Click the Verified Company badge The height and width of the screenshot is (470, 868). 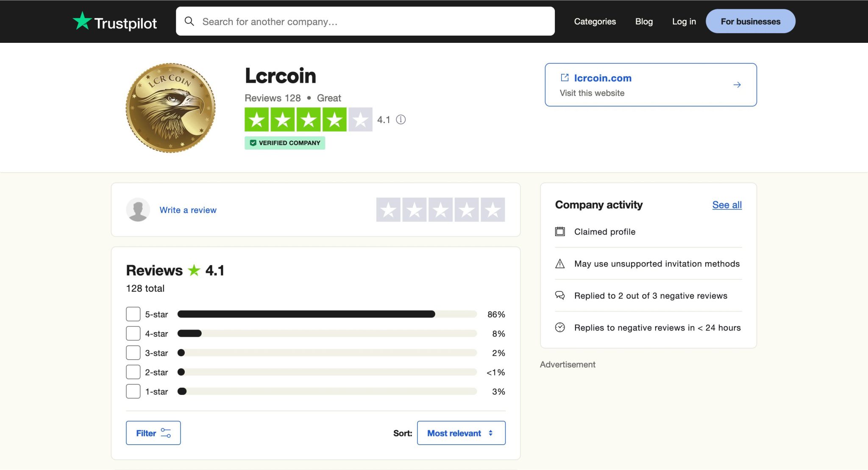click(285, 143)
